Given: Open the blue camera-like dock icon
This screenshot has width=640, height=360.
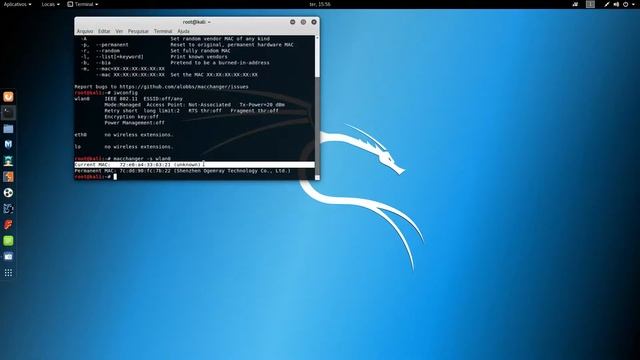Looking at the screenshot, I should pos(8,256).
